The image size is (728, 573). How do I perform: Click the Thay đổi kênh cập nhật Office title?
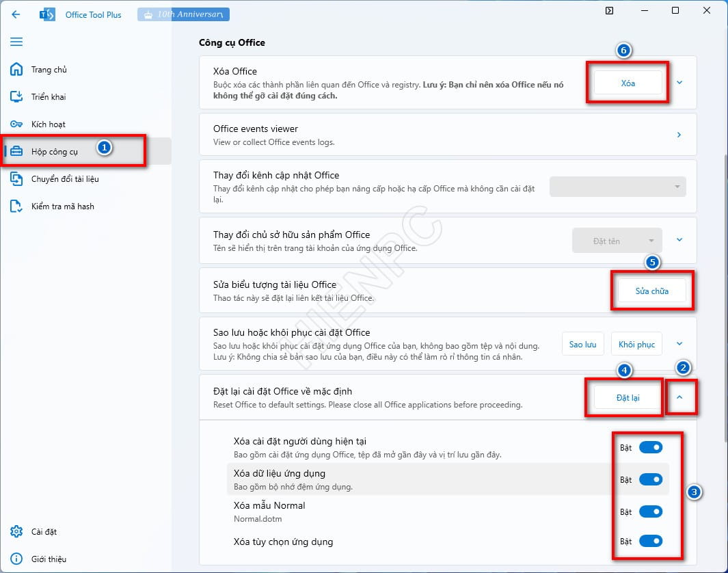pyautogui.click(x=276, y=175)
